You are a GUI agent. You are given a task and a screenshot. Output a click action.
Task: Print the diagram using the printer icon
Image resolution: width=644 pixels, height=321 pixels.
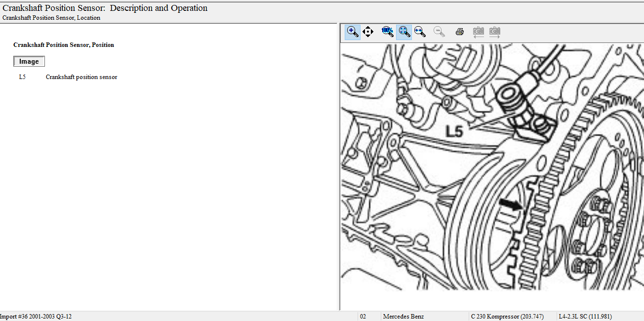coord(459,32)
